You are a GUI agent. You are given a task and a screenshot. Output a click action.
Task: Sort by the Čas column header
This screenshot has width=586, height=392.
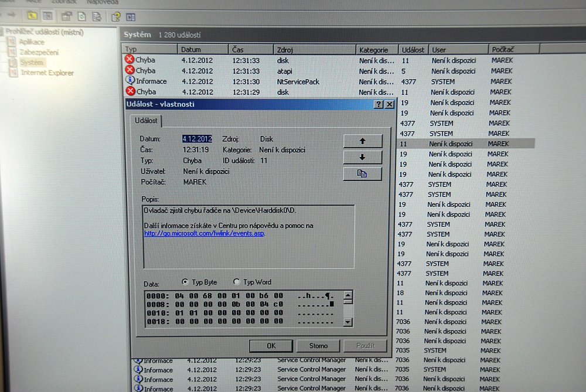tap(251, 49)
